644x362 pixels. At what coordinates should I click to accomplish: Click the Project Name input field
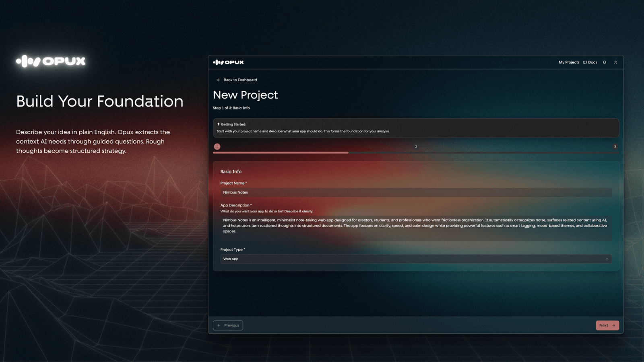click(x=415, y=192)
